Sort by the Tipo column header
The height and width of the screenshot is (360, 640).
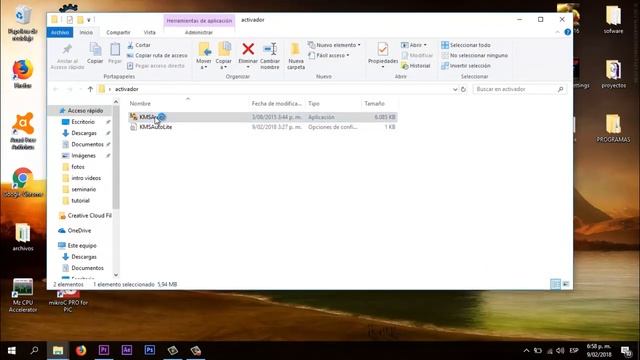pos(314,104)
